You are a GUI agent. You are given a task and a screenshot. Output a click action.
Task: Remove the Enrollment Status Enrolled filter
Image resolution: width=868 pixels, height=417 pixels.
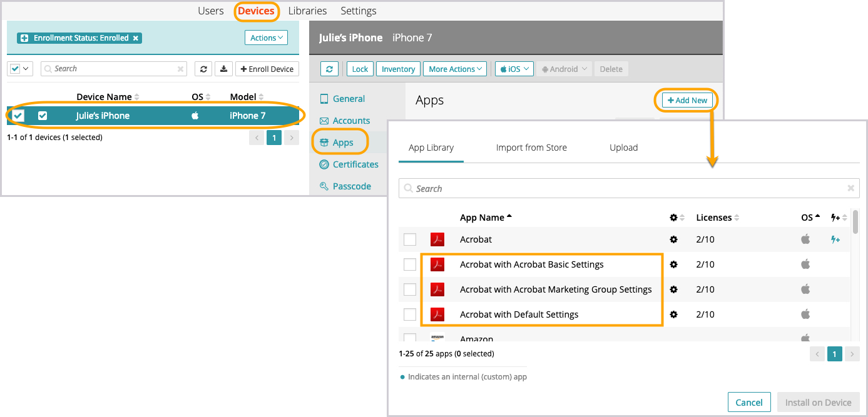[136, 38]
